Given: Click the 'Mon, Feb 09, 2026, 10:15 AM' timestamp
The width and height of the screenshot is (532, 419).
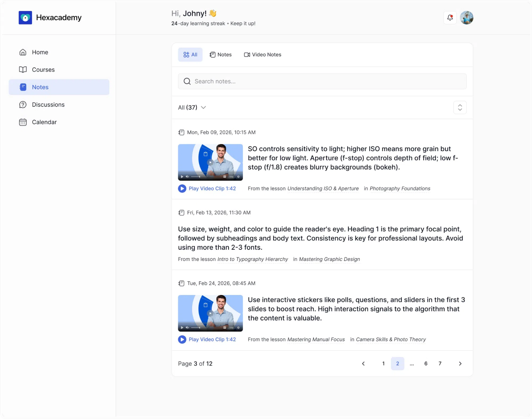Looking at the screenshot, I should pyautogui.click(x=221, y=132).
